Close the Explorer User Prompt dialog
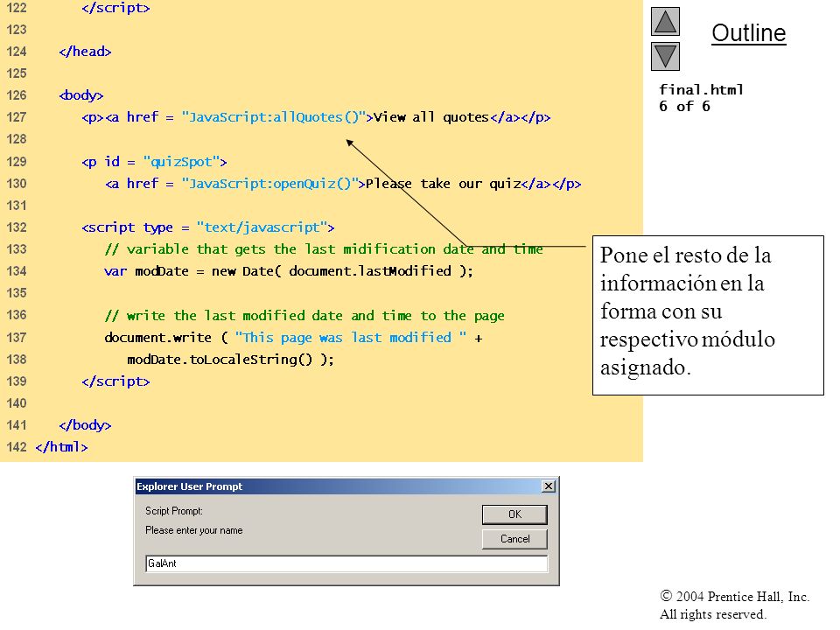The image size is (840, 630). pos(549,486)
